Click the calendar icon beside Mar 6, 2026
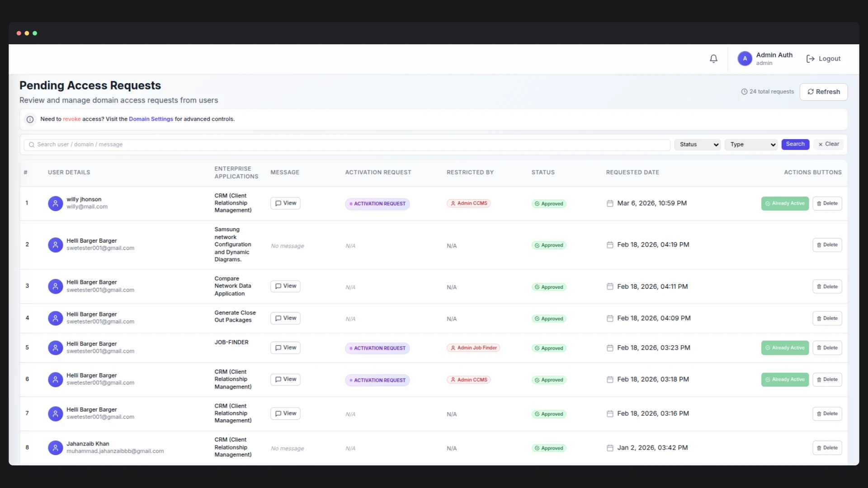 point(610,203)
